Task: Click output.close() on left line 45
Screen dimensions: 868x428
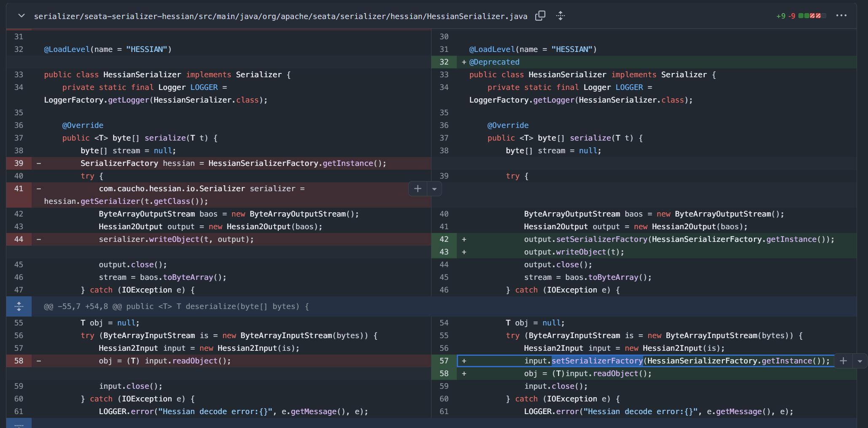Action: [x=133, y=265]
